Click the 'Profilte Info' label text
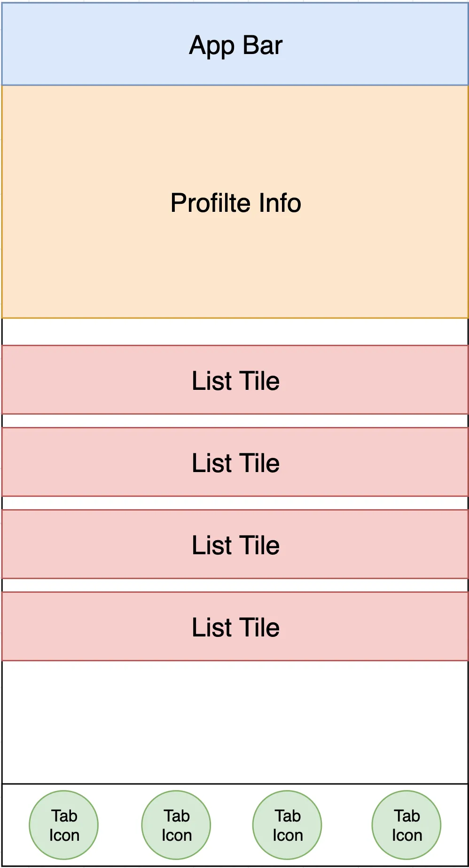The image size is (469, 868). click(235, 203)
